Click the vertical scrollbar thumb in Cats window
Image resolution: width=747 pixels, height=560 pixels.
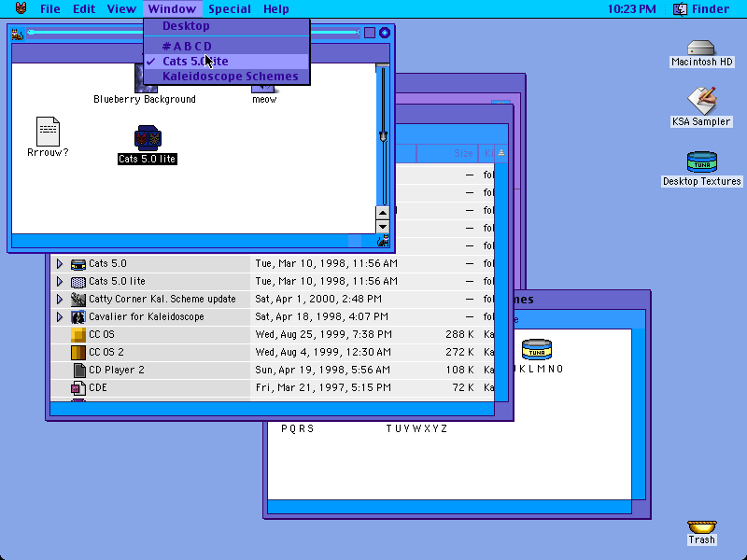click(383, 135)
